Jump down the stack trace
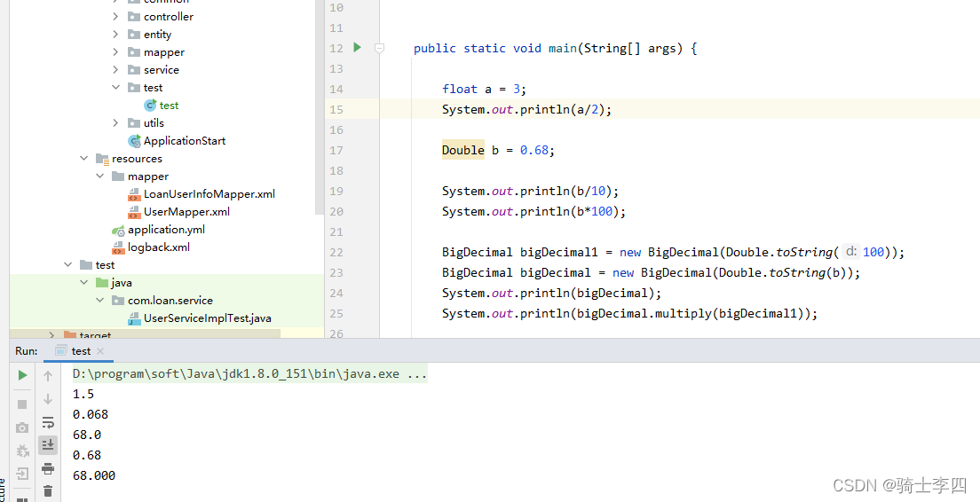Screen dimensions: 980x502 (48, 398)
